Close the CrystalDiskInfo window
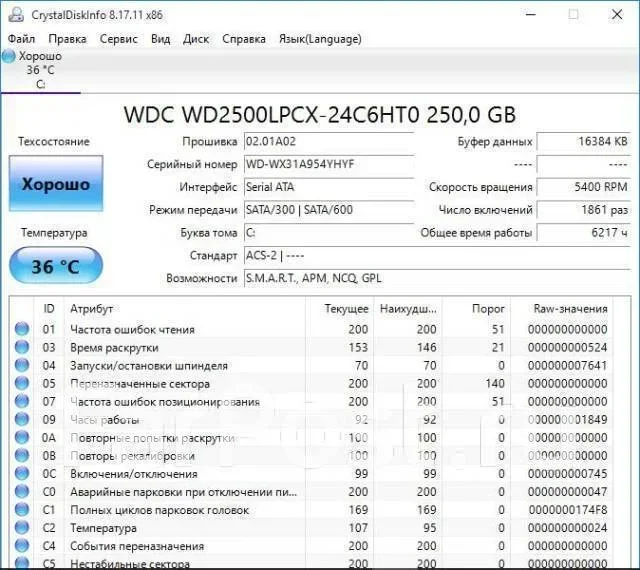This screenshot has width=640, height=570. (x=617, y=15)
